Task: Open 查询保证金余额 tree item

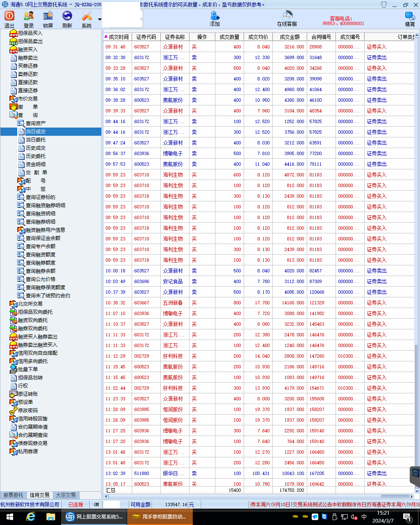Action: click(43, 238)
